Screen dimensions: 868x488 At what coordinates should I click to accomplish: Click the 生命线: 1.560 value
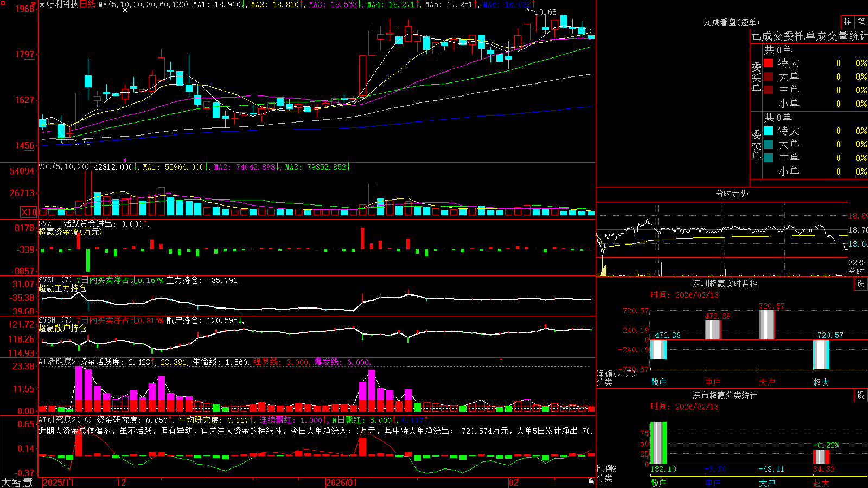point(221,362)
